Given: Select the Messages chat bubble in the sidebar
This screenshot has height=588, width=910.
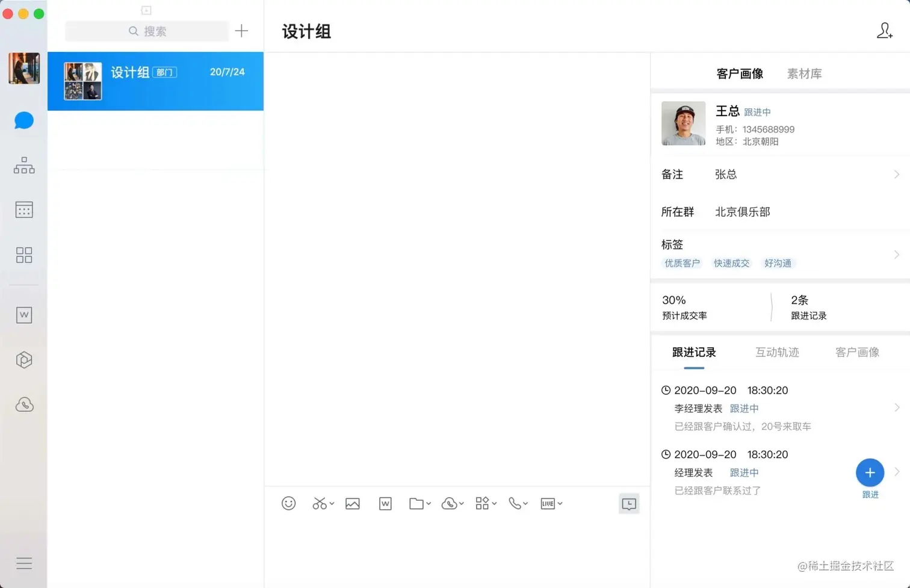Looking at the screenshot, I should pos(23,120).
